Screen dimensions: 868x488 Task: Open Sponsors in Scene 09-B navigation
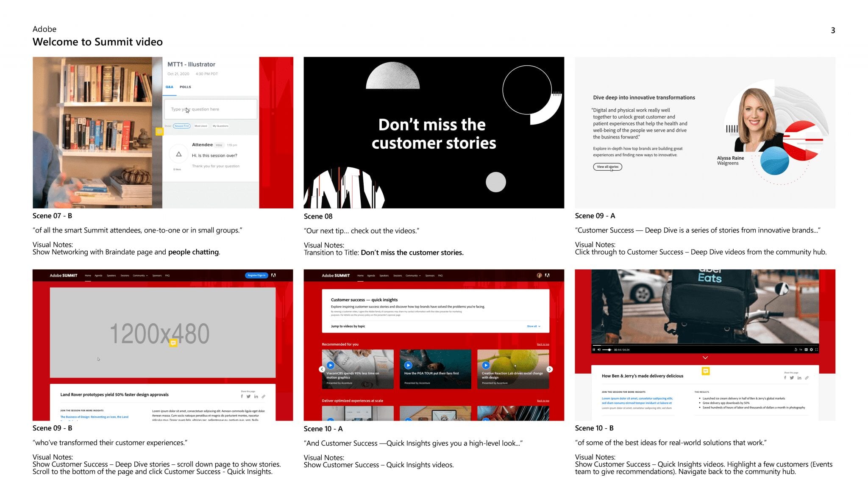click(x=157, y=275)
